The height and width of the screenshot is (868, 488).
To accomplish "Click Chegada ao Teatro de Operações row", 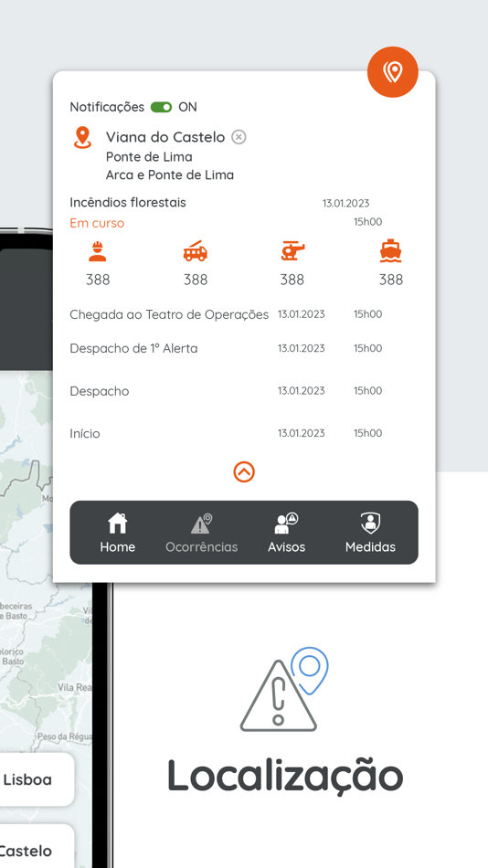I will [226, 314].
